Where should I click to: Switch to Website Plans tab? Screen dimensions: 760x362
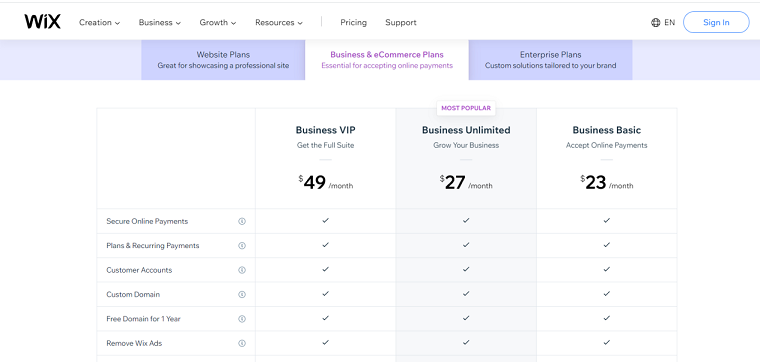tap(223, 60)
